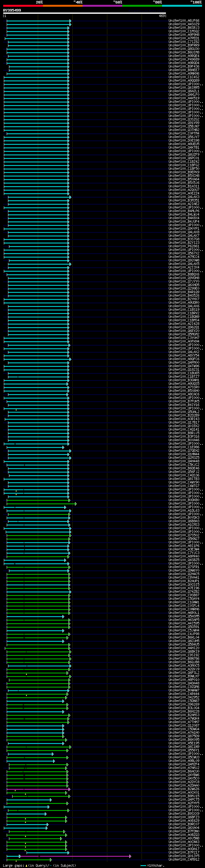Click the purple ~60% legend segment
The image size is (205, 868).
tap(102, 6)
